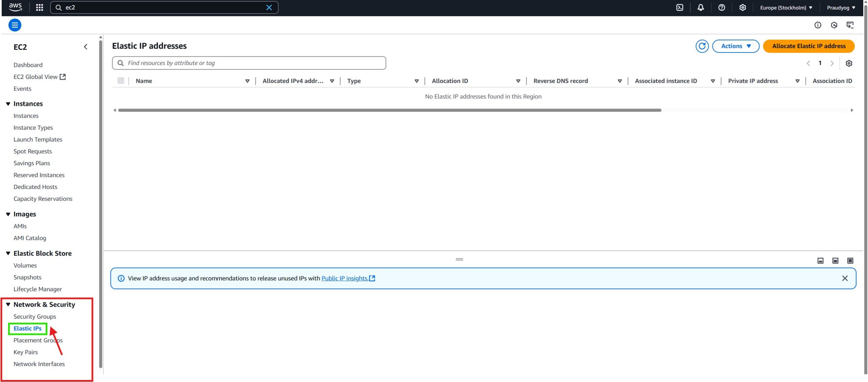Image resolution: width=868 pixels, height=382 pixels.
Task: Refresh the Elastic IP addresses list
Action: 702,46
